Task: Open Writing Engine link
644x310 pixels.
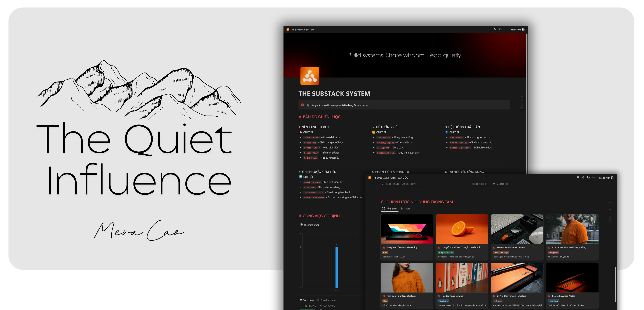Action: pos(386,143)
